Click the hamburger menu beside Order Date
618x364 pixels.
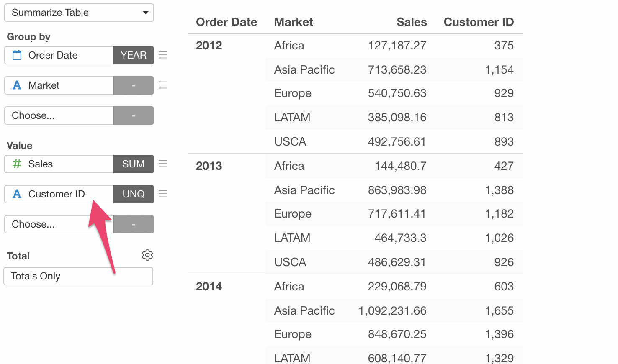[163, 55]
